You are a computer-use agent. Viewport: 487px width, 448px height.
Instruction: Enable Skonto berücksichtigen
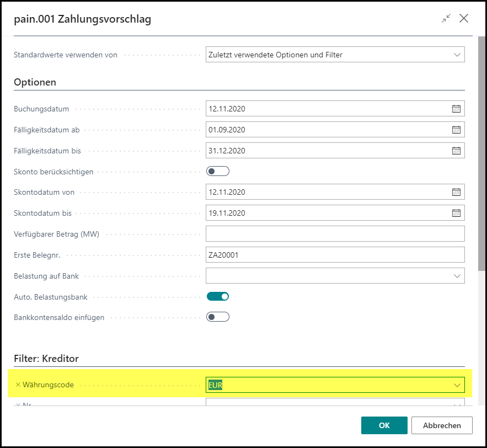[217, 171]
